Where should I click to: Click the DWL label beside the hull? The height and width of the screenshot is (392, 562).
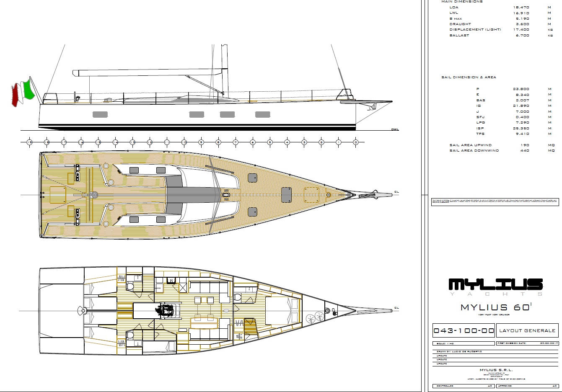point(394,129)
